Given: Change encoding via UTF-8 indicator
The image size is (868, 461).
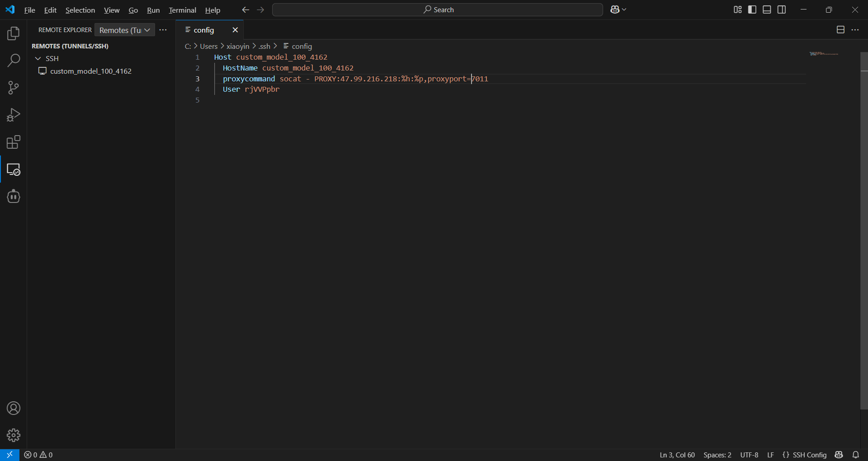Looking at the screenshot, I should point(749,455).
